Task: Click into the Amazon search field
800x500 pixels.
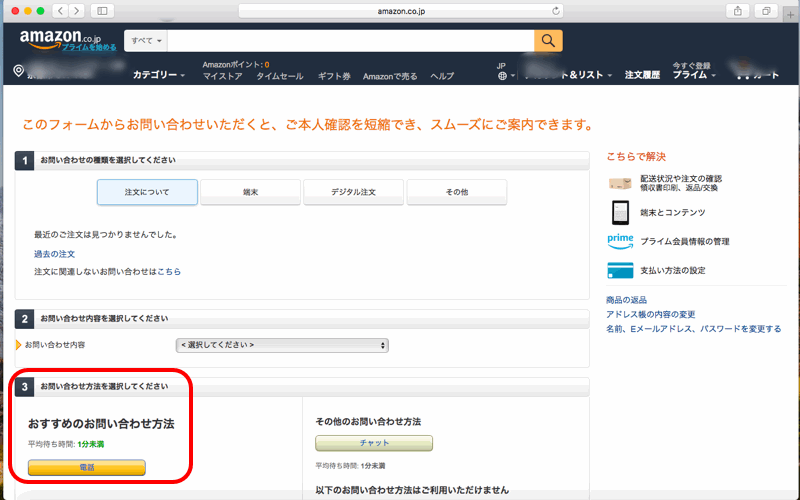Action: pos(350,40)
